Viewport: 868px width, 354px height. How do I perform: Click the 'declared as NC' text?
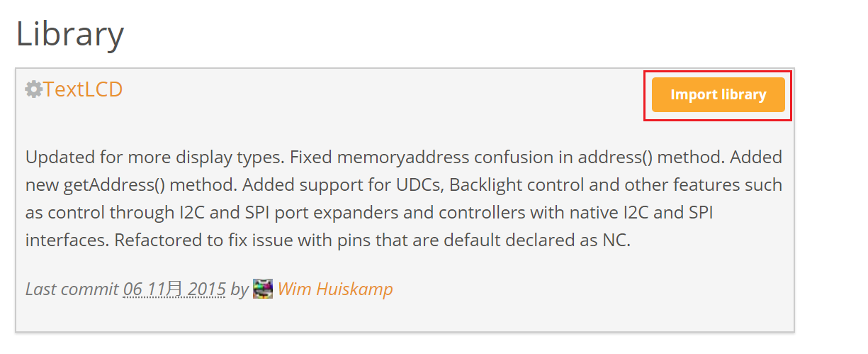(578, 240)
